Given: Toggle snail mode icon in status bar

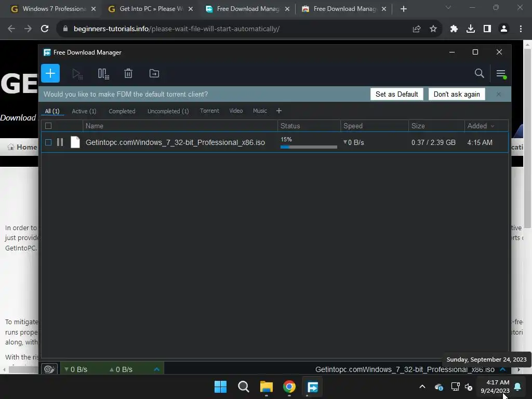Looking at the screenshot, I should (x=49, y=369).
